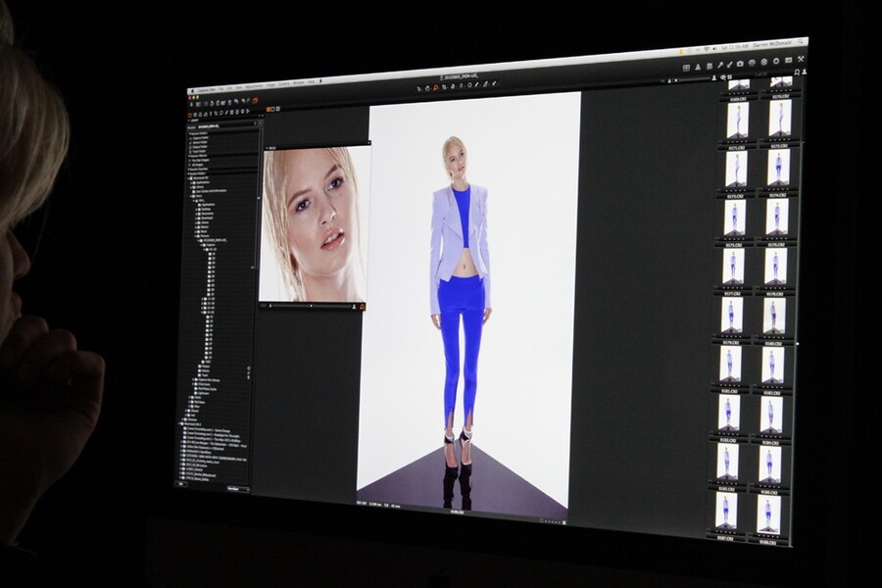The height and width of the screenshot is (588, 882).
Task: Select the rotate cursor tool
Action: click(x=453, y=86)
